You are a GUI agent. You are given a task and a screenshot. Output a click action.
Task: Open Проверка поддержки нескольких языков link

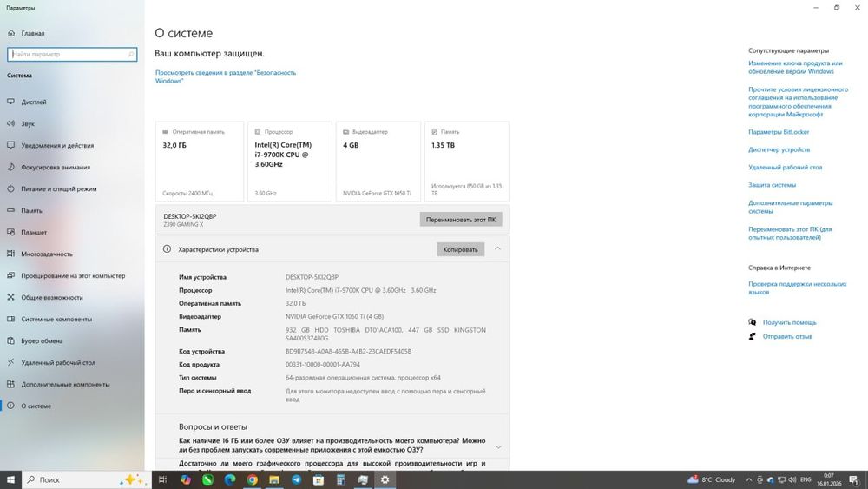coord(797,287)
